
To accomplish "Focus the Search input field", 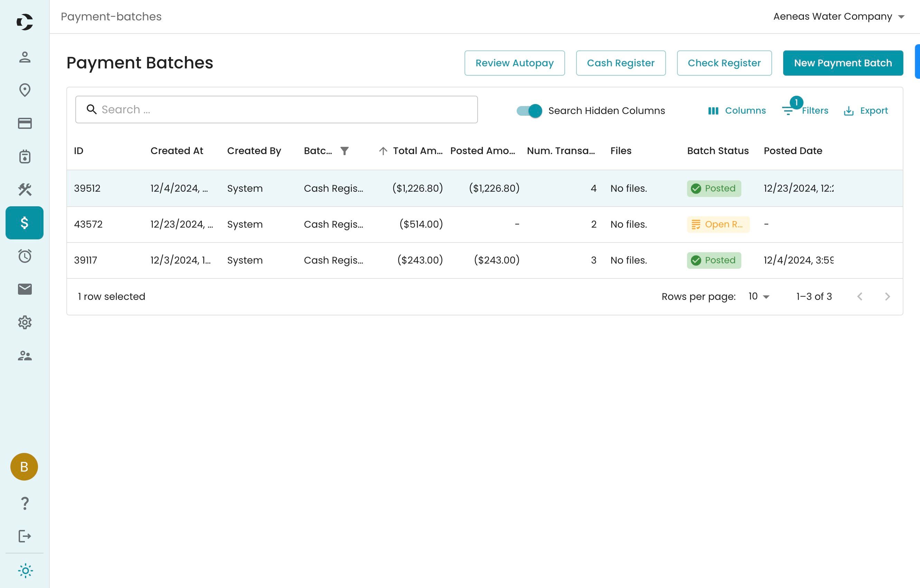I will 283,110.
